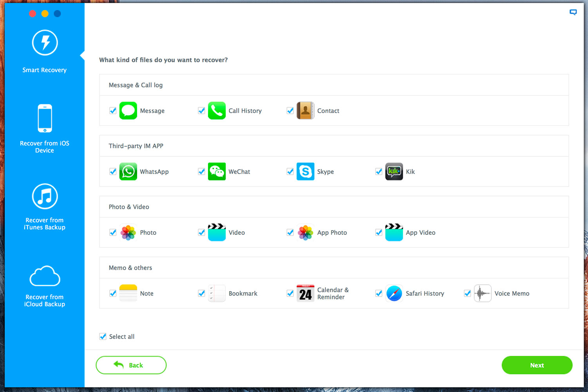This screenshot has width=588, height=392.
Task: Uncheck the Call History checkbox
Action: click(201, 111)
